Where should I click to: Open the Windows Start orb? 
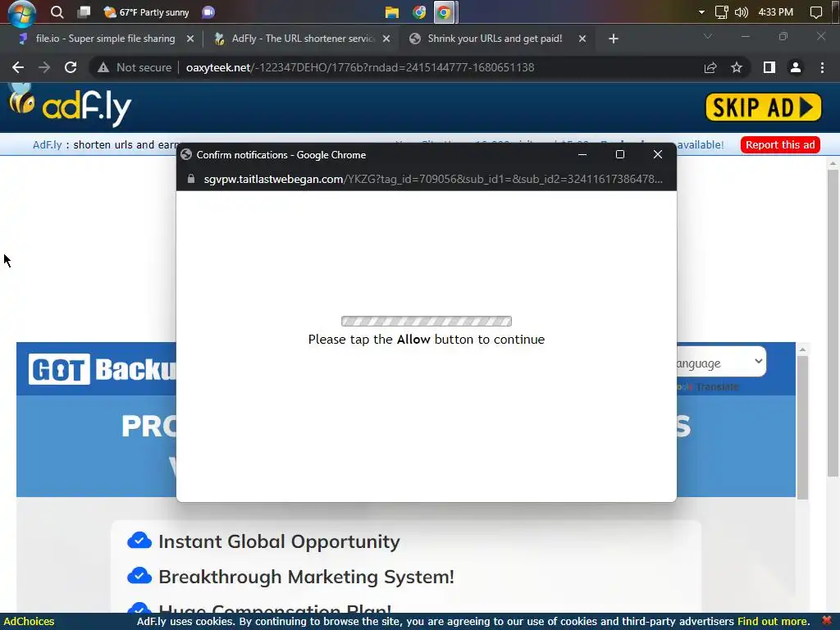21,12
